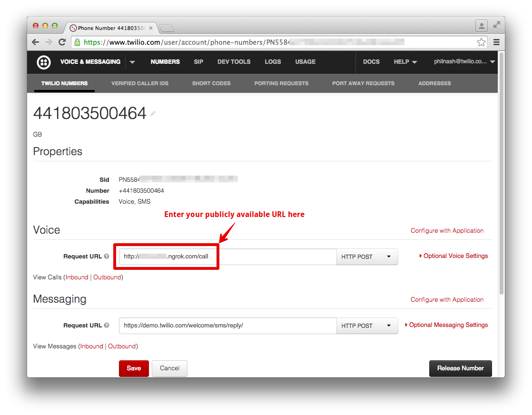View Outbound calls link
Viewport: 532px width, 415px height.
pyautogui.click(x=107, y=277)
